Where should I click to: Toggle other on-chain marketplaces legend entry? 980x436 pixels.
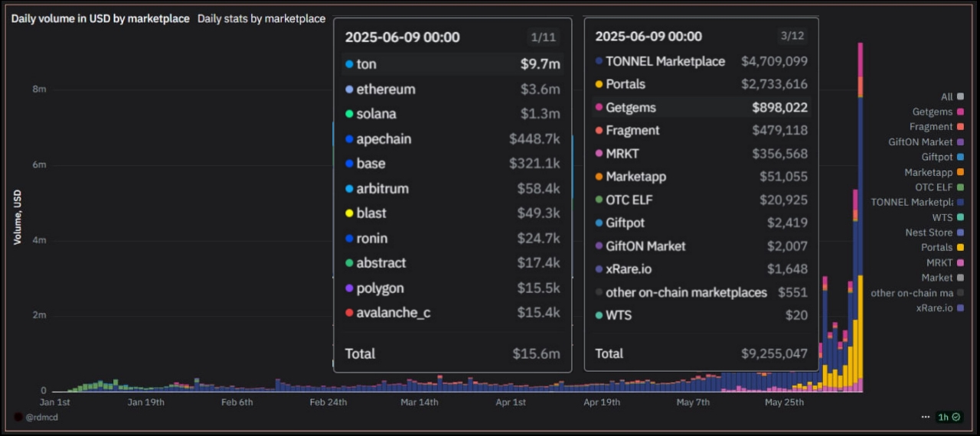click(917, 293)
